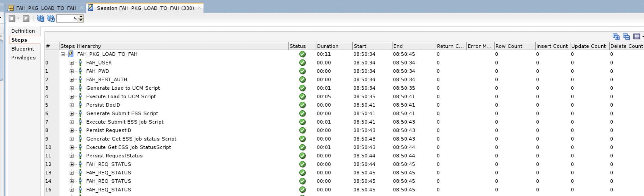Open the dropdown arrow beside the Stop icon
644x196 pixels.
18,19
